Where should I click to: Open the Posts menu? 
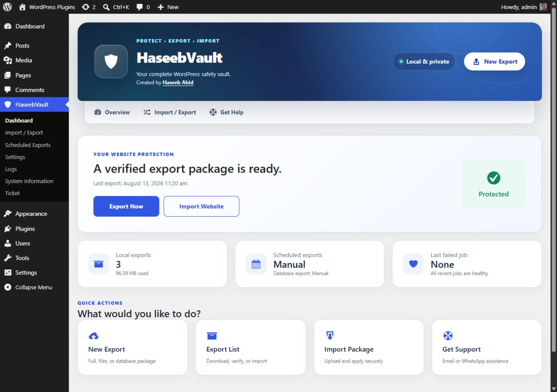coord(34,46)
